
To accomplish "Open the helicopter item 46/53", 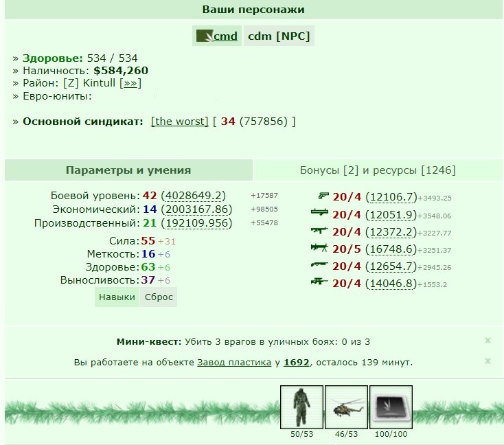I will [x=346, y=407].
